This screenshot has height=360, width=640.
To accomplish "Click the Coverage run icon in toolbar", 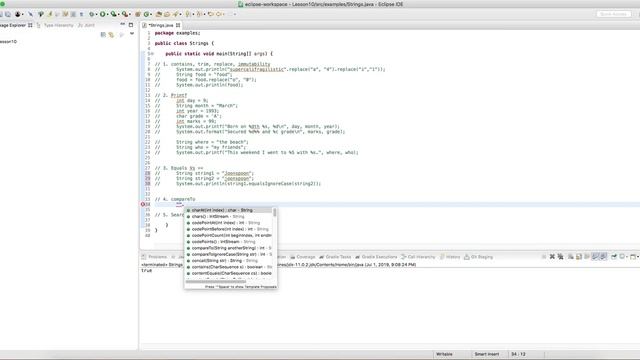I will click(x=113, y=14).
